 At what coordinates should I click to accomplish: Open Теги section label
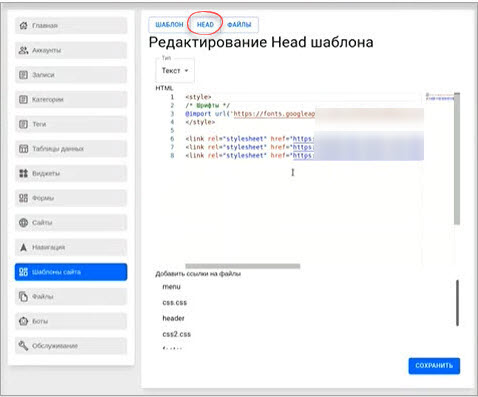point(39,124)
